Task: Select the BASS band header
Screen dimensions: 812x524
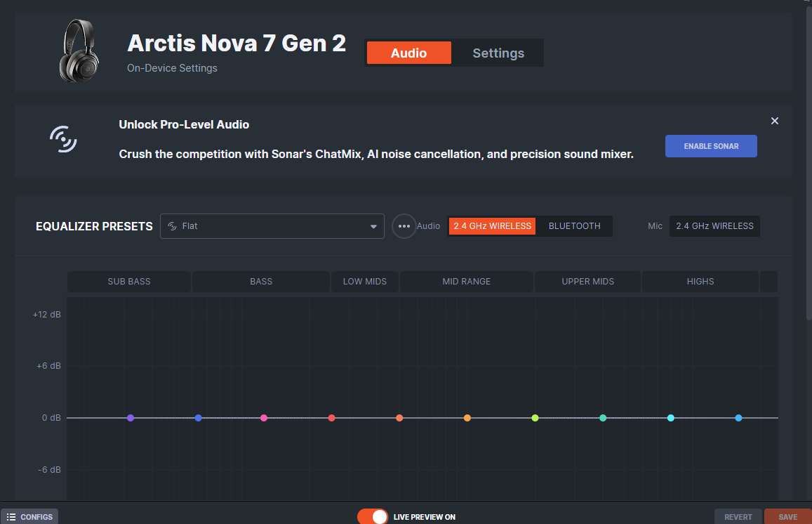Action: click(x=261, y=282)
